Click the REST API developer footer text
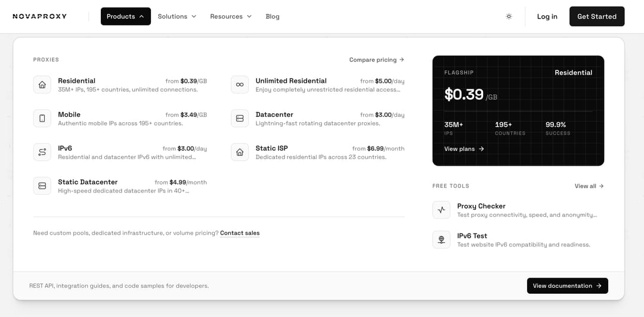 click(119, 286)
